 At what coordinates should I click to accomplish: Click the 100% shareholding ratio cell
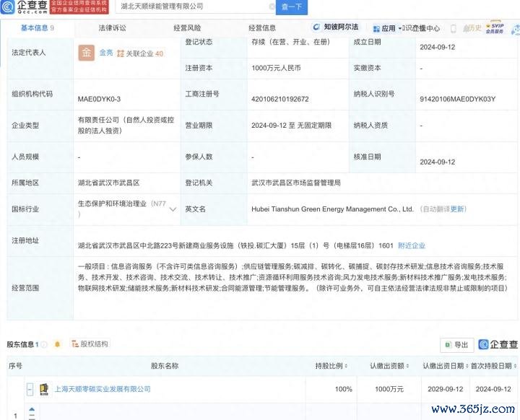pos(344,389)
